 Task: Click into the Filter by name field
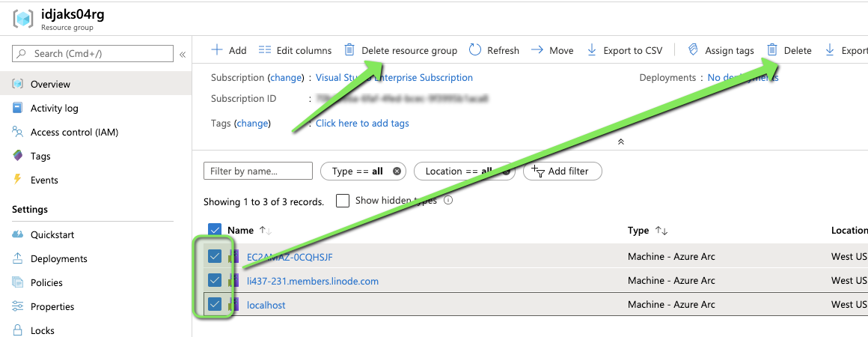click(x=258, y=171)
